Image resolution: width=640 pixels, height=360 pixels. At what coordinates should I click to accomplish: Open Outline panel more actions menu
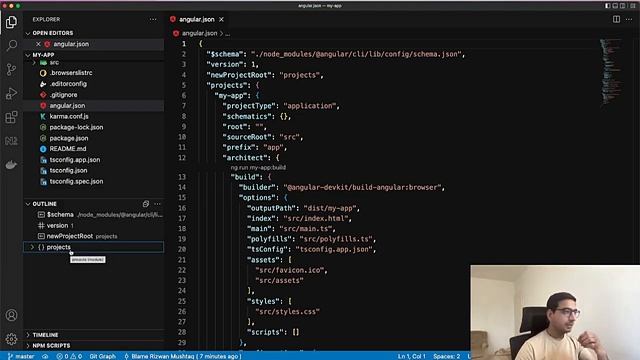pyautogui.click(x=158, y=204)
